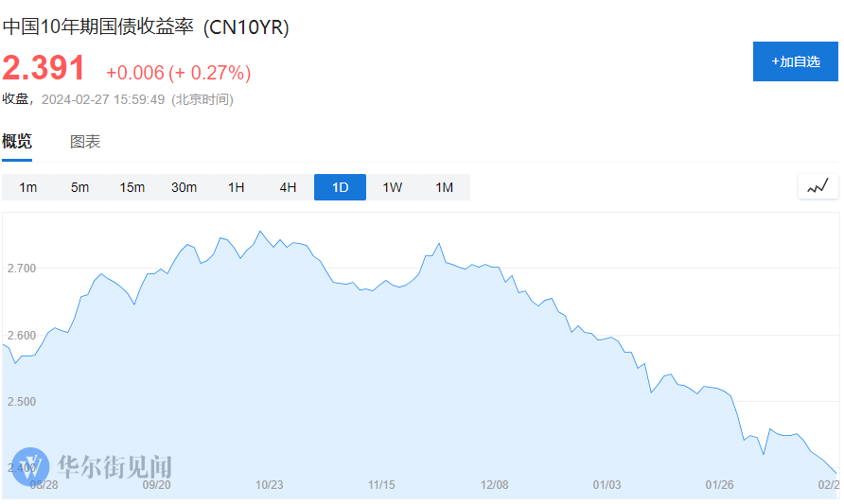Select the 1m timeframe
Image resolution: width=844 pixels, height=504 pixels.
click(x=28, y=187)
